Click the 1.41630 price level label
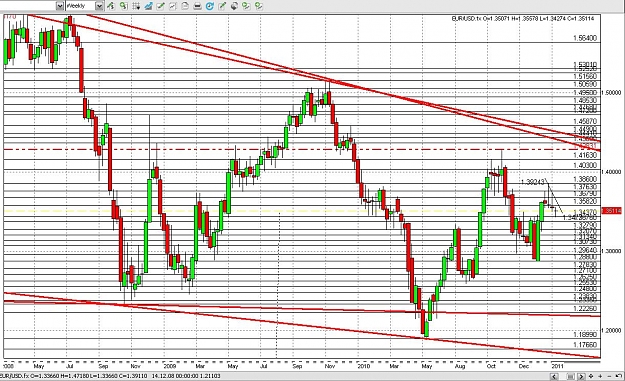625x381 pixels. [x=585, y=155]
